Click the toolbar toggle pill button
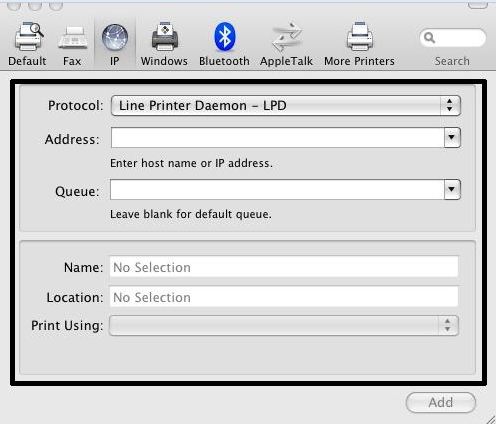The width and height of the screenshot is (496, 424). [x=477, y=4]
